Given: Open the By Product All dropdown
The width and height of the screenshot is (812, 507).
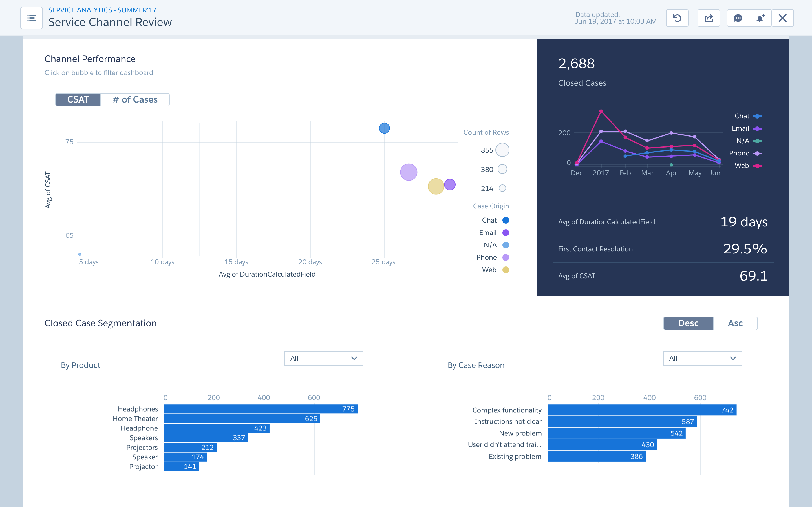Looking at the screenshot, I should (323, 358).
